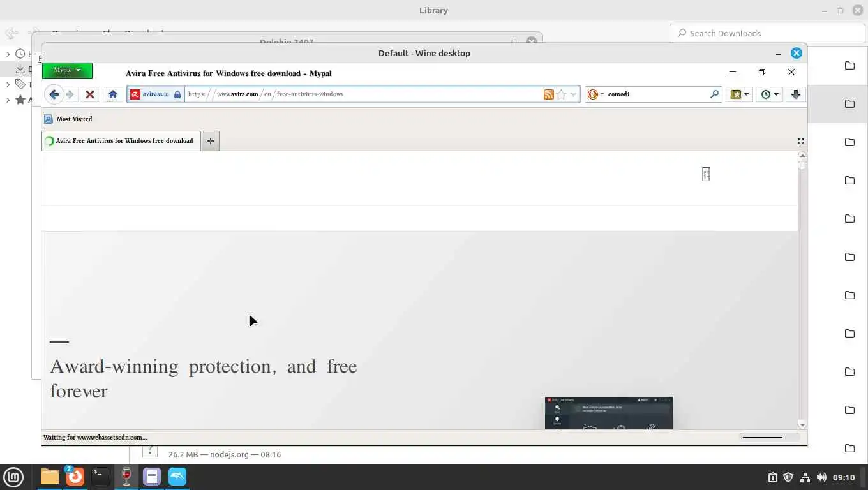Viewport: 868px width, 490px height.
Task: Click the magnifier search go icon
Action: point(714,94)
